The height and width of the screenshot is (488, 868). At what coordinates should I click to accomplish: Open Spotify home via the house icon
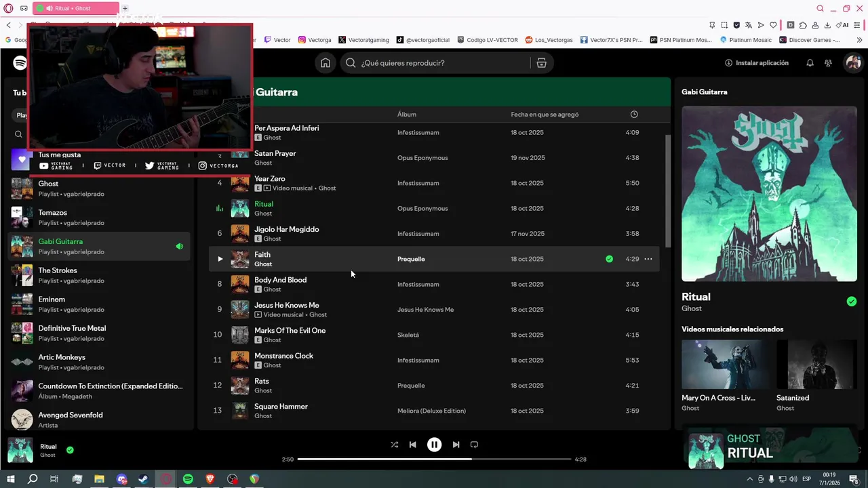pyautogui.click(x=325, y=63)
